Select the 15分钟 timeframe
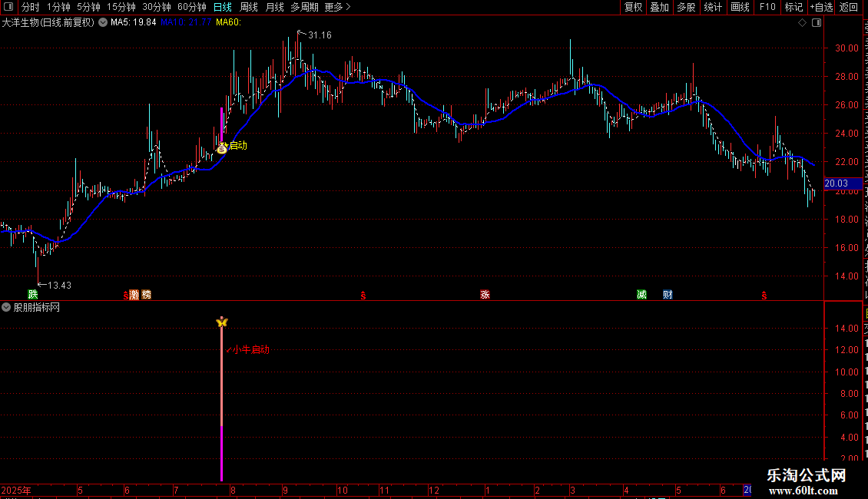The width and height of the screenshot is (868, 499). point(121,7)
